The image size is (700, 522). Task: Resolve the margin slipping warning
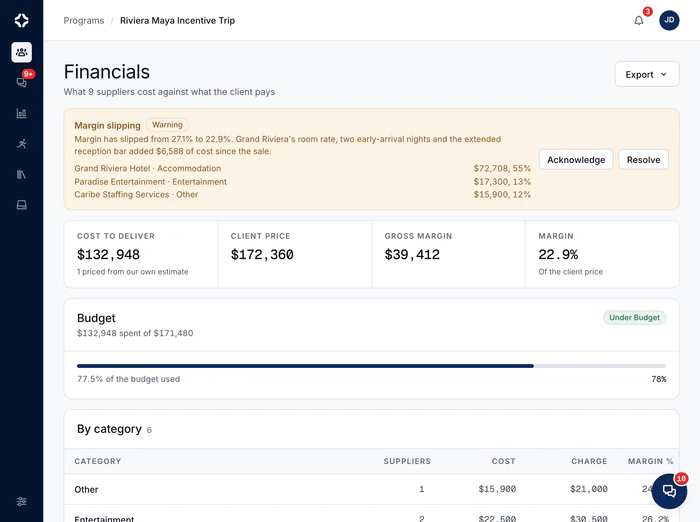[643, 159]
